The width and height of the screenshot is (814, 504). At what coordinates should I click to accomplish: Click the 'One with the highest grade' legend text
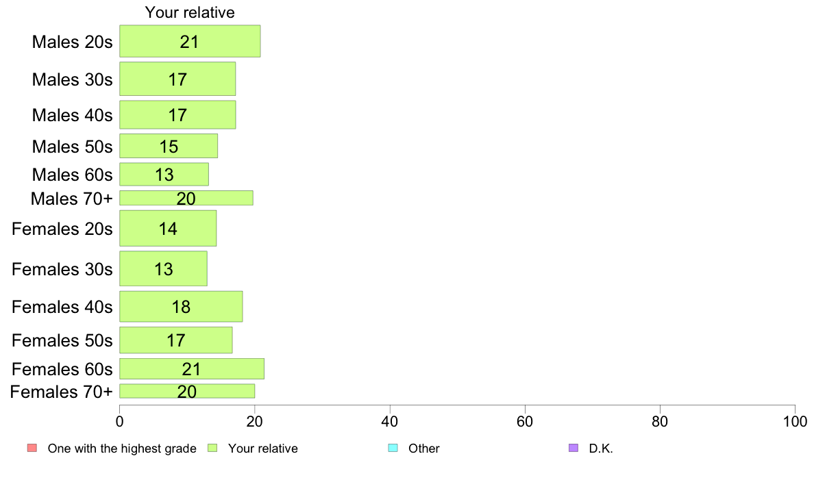pos(122,449)
